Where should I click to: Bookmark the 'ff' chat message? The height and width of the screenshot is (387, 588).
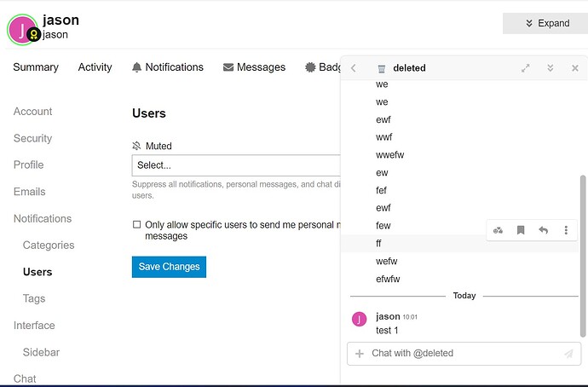point(521,230)
